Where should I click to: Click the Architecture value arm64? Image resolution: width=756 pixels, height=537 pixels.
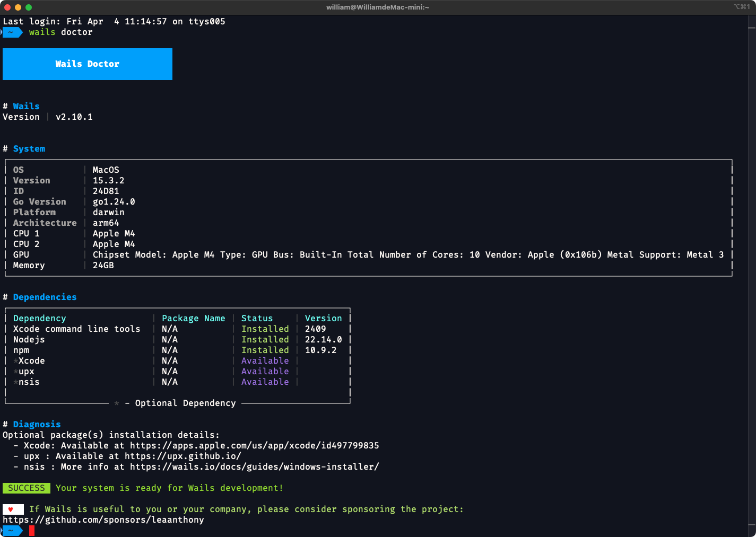pyautogui.click(x=106, y=223)
